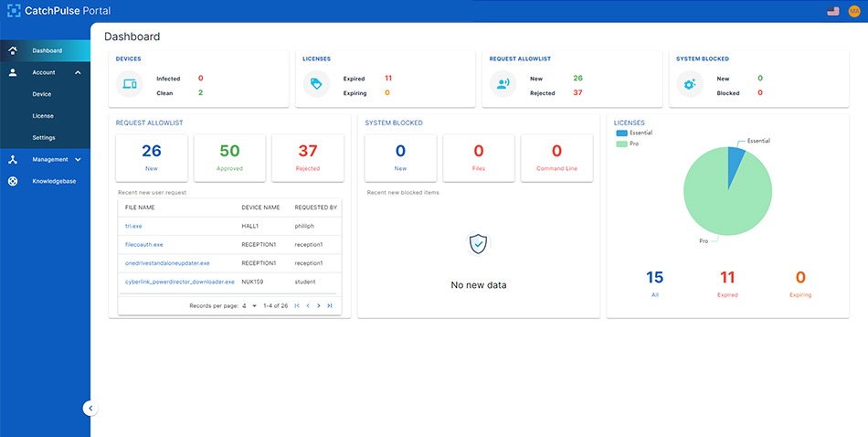Click the Devices card monitor icon
Viewport: 868px width, 437px height.
click(130, 85)
